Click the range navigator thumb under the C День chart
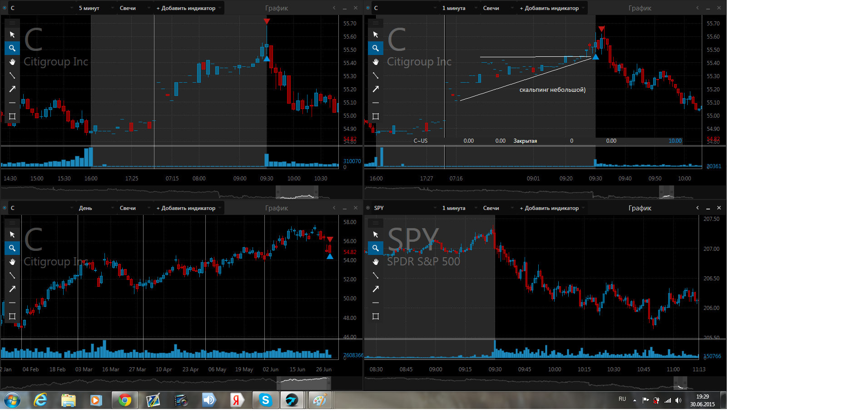 pyautogui.click(x=303, y=383)
